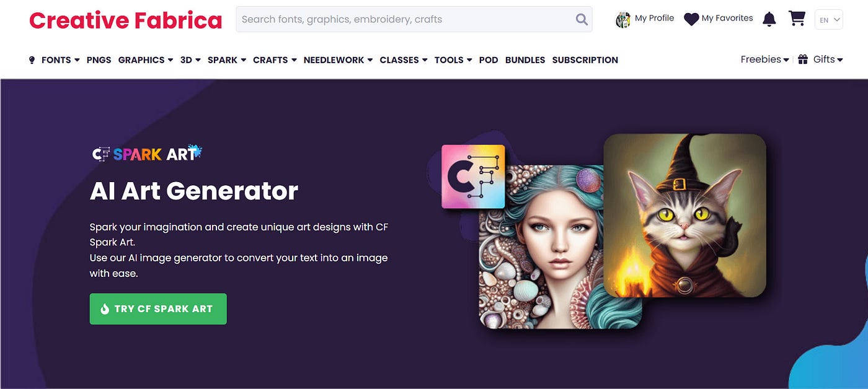Expand the FONTS menu
The image size is (868, 389).
tap(60, 60)
